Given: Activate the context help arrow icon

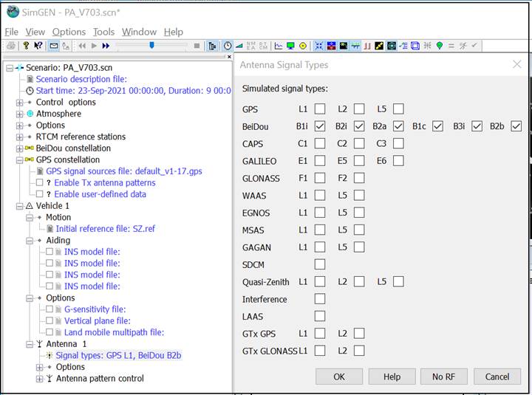Looking at the screenshot, I should point(38,46).
